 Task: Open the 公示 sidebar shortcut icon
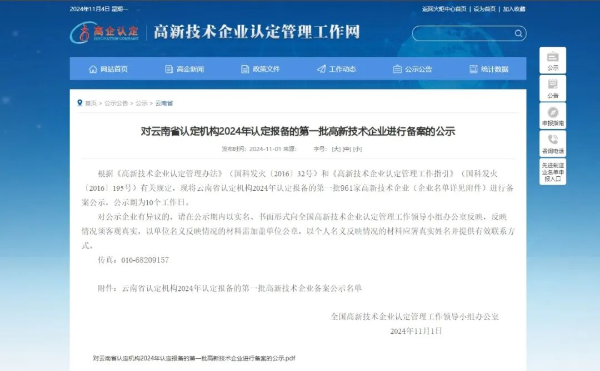pos(553,60)
